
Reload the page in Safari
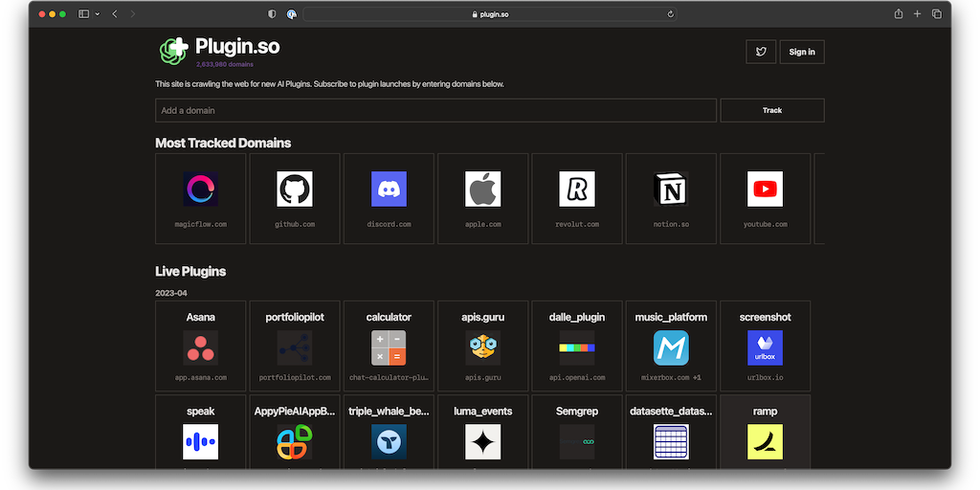(x=671, y=14)
